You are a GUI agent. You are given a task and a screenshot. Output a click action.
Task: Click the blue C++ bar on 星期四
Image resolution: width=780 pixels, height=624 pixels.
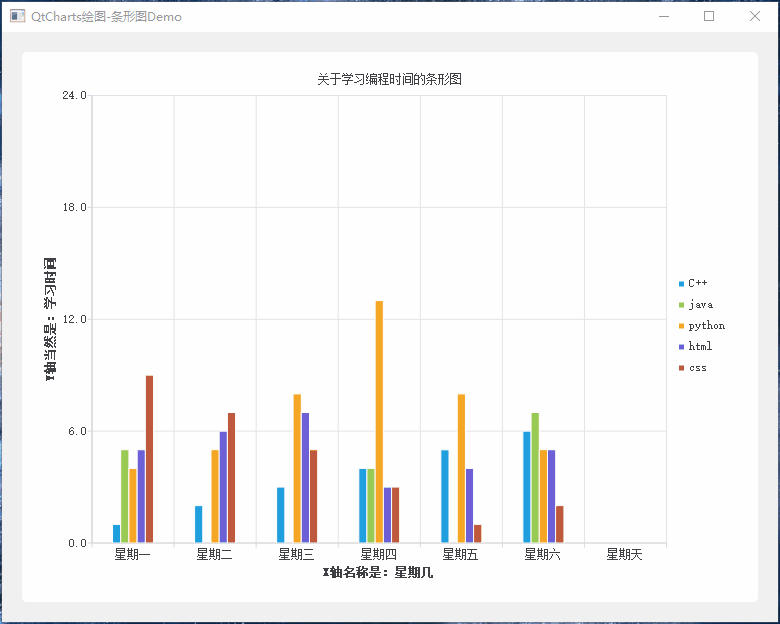click(363, 506)
